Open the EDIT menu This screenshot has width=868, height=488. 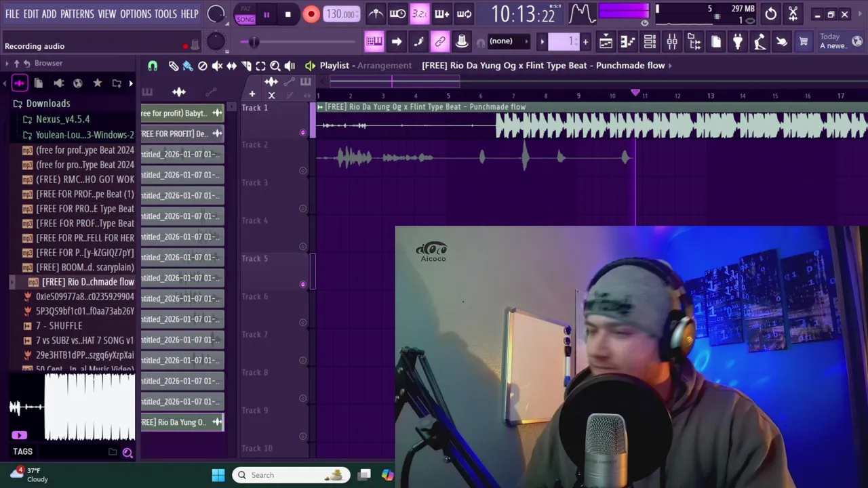[x=31, y=14]
